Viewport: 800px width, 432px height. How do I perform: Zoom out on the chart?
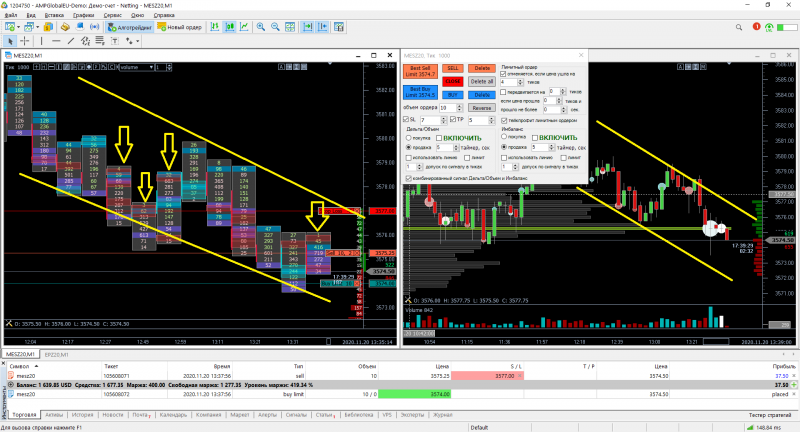click(276, 27)
